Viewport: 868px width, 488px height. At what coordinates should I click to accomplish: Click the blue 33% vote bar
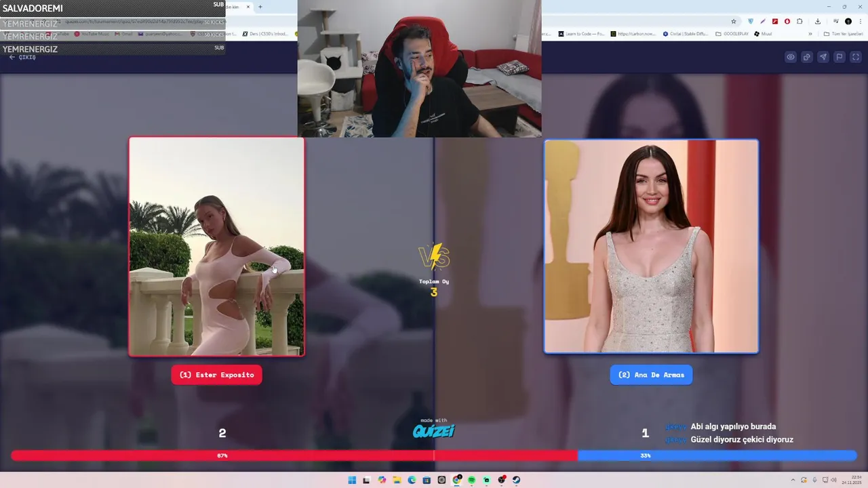coord(717,455)
